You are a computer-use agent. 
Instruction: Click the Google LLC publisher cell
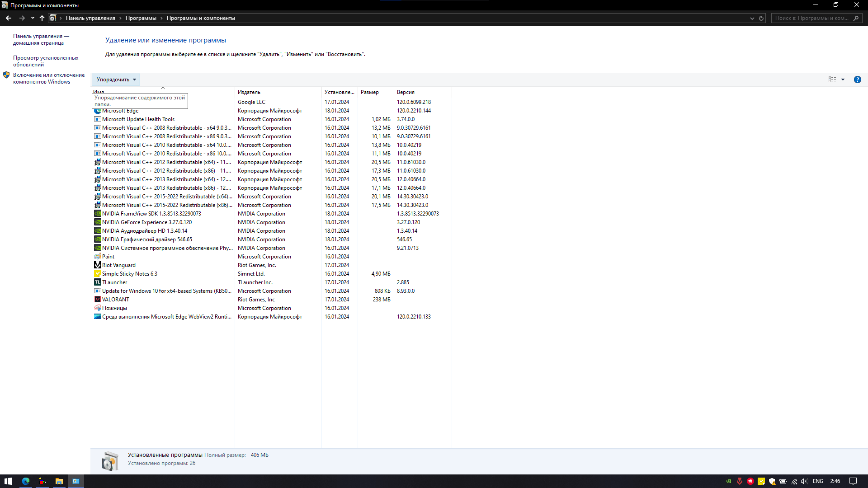coord(251,102)
